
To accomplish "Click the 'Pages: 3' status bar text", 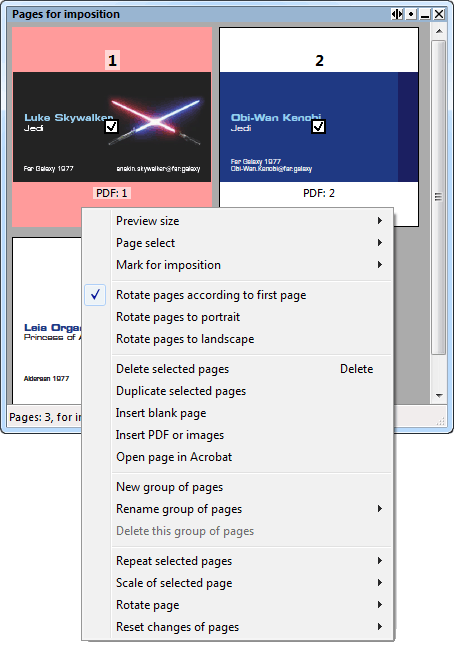I will (45, 417).
